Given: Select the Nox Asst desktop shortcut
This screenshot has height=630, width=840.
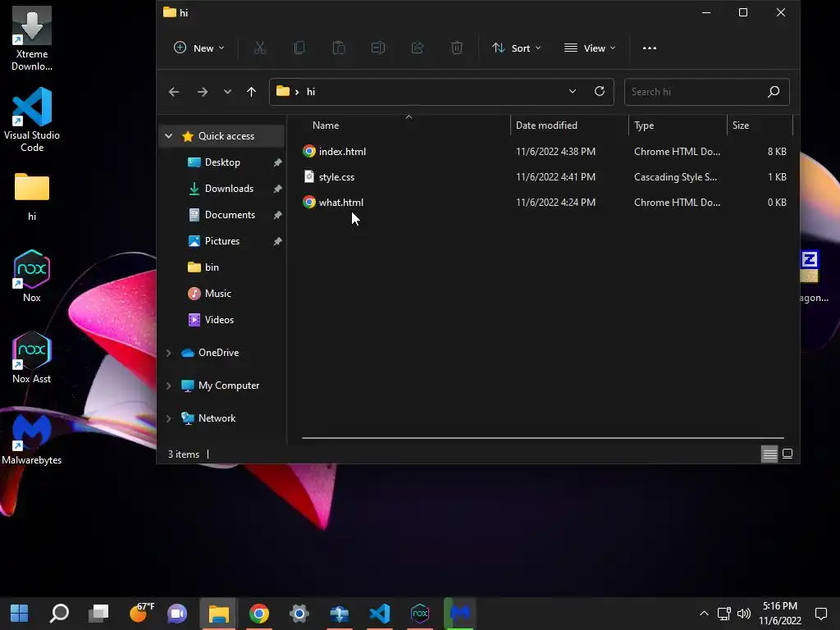Looking at the screenshot, I should pyautogui.click(x=32, y=358).
